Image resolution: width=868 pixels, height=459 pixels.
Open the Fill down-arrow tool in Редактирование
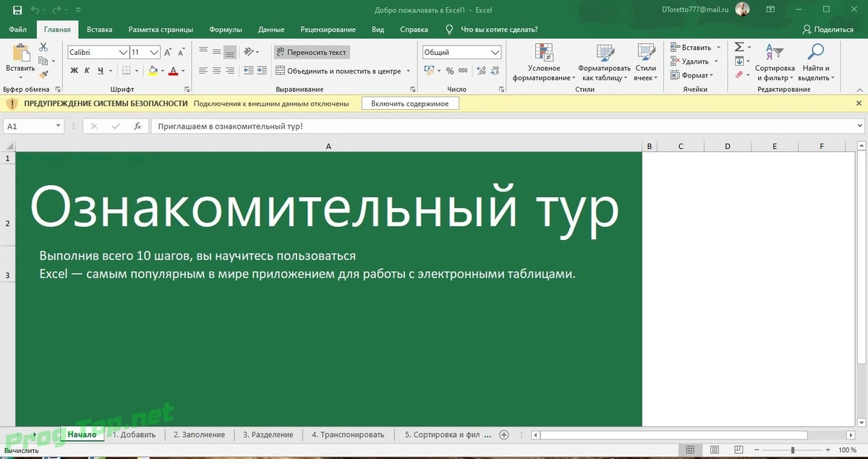pos(739,61)
